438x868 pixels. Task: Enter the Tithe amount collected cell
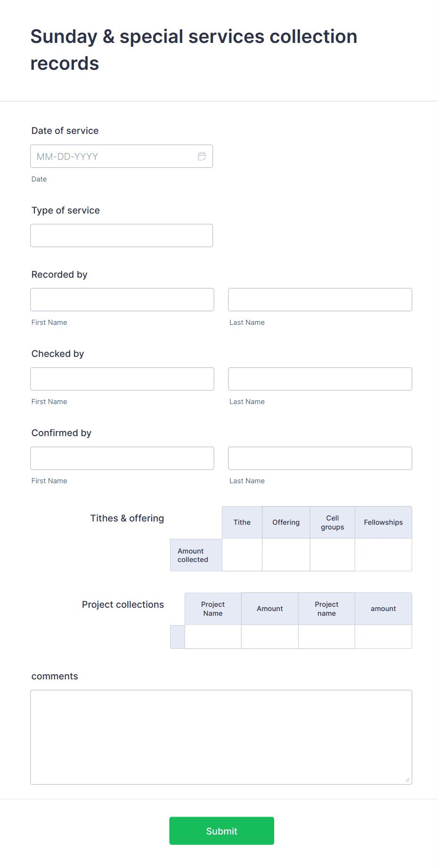242,555
